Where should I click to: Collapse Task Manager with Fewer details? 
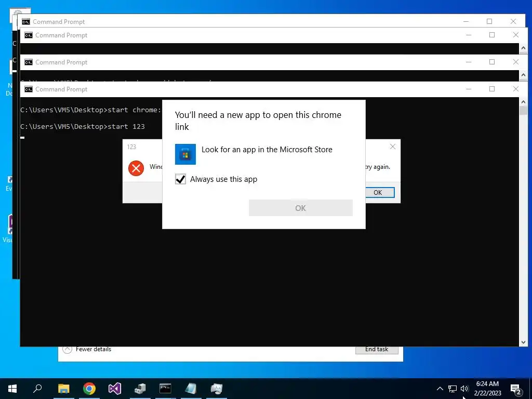tap(87, 349)
